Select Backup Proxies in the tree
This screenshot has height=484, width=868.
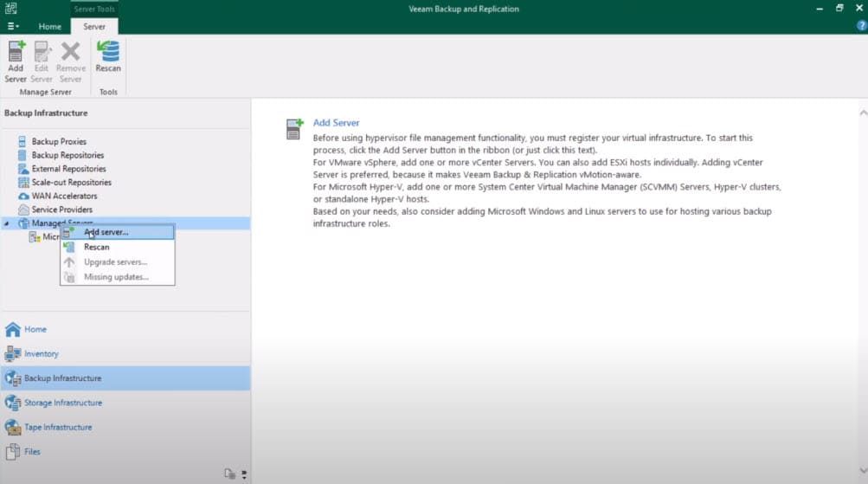point(59,142)
